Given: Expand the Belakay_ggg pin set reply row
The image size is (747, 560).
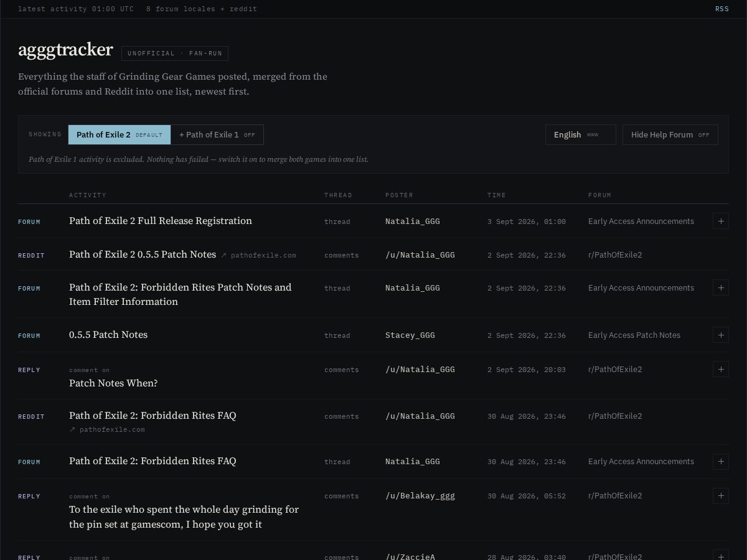Looking at the screenshot, I should point(721,495).
